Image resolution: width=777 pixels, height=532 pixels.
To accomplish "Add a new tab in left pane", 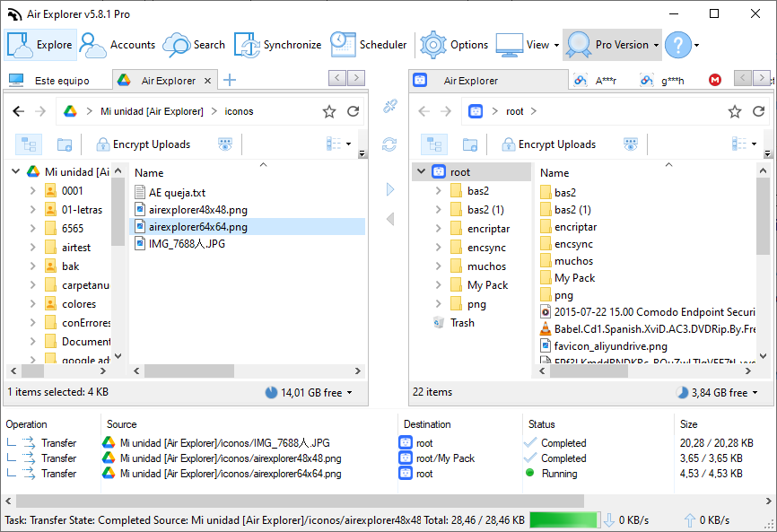I will pyautogui.click(x=230, y=81).
